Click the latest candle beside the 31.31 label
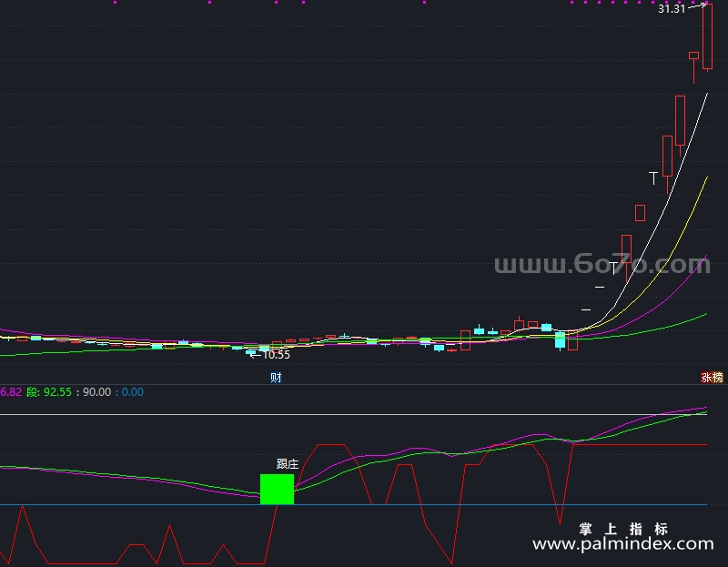The height and width of the screenshot is (567, 728). pos(707,36)
